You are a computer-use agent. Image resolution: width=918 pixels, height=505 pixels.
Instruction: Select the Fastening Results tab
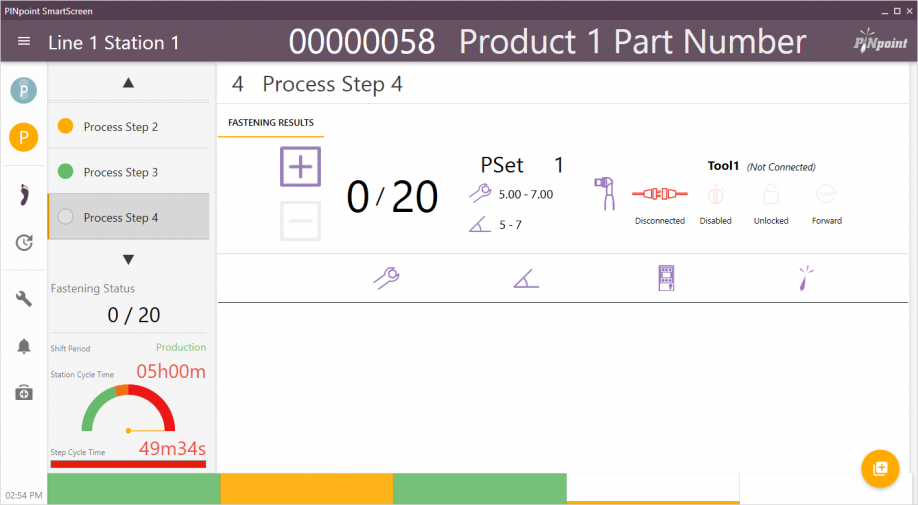[x=271, y=122]
